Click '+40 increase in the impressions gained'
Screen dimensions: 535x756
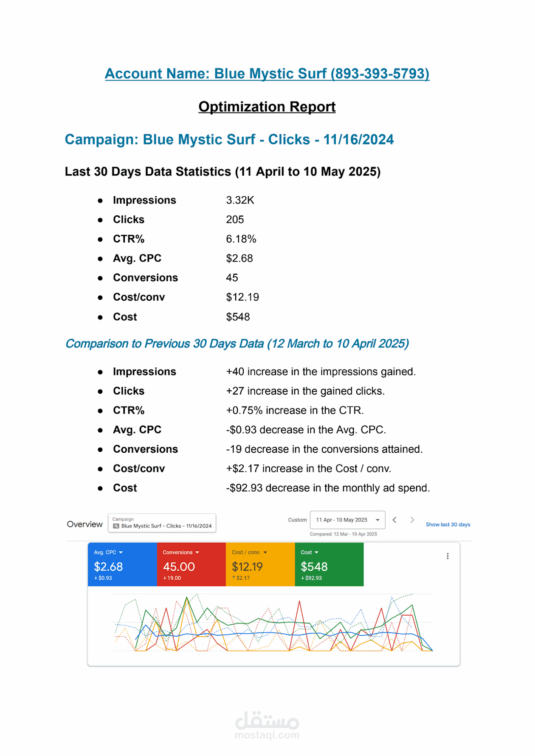321,372
